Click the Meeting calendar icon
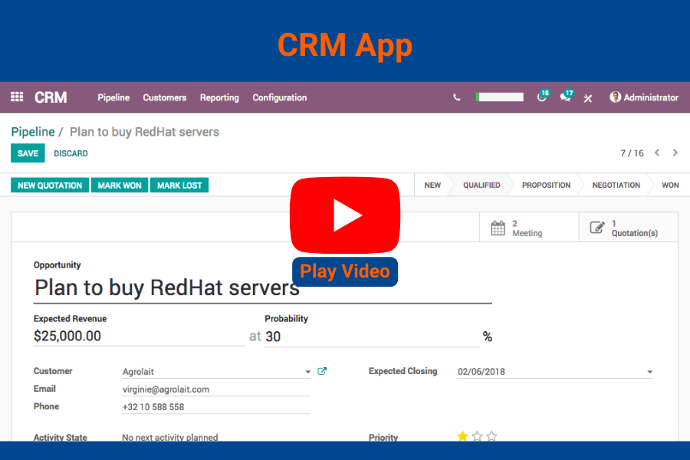The height and width of the screenshot is (460, 690). coord(498,228)
